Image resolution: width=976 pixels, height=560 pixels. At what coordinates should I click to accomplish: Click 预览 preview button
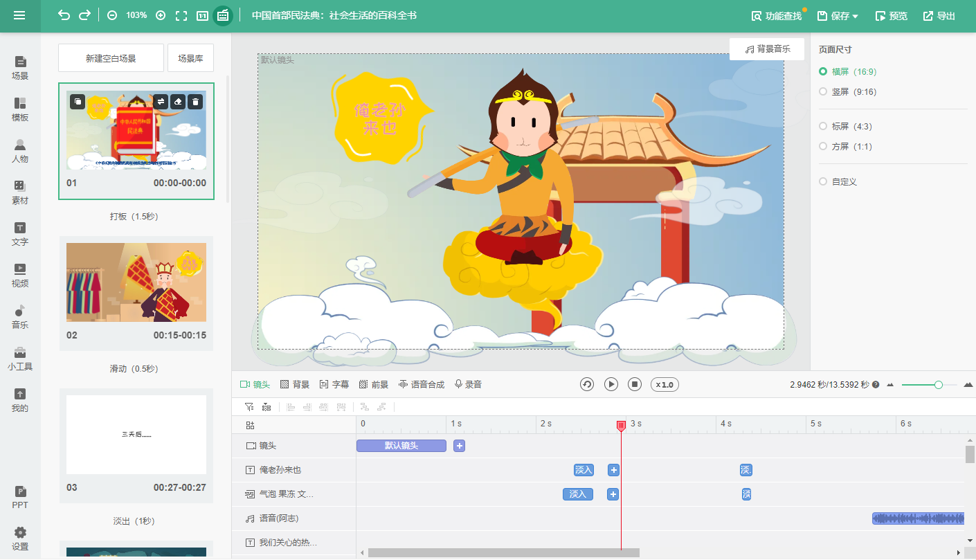point(892,16)
